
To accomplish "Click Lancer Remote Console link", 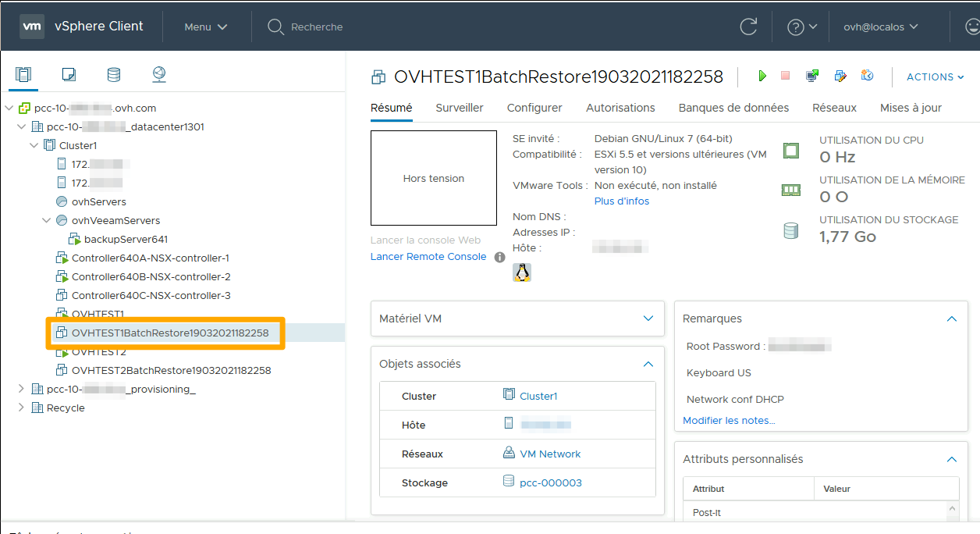I will (428, 255).
